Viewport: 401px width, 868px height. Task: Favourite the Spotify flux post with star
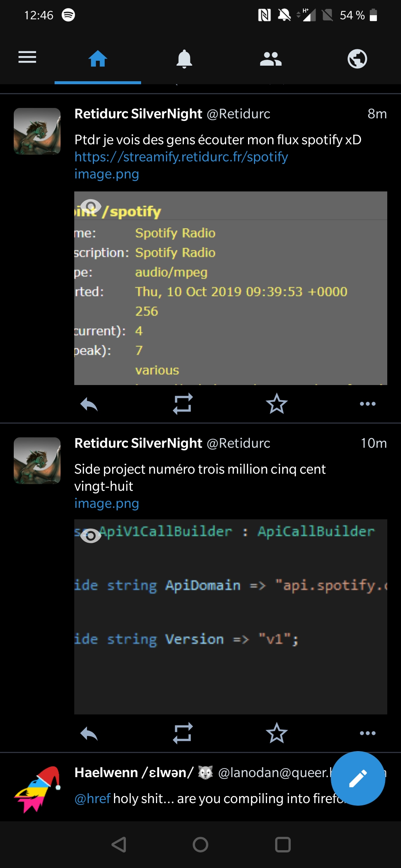pyautogui.click(x=277, y=404)
